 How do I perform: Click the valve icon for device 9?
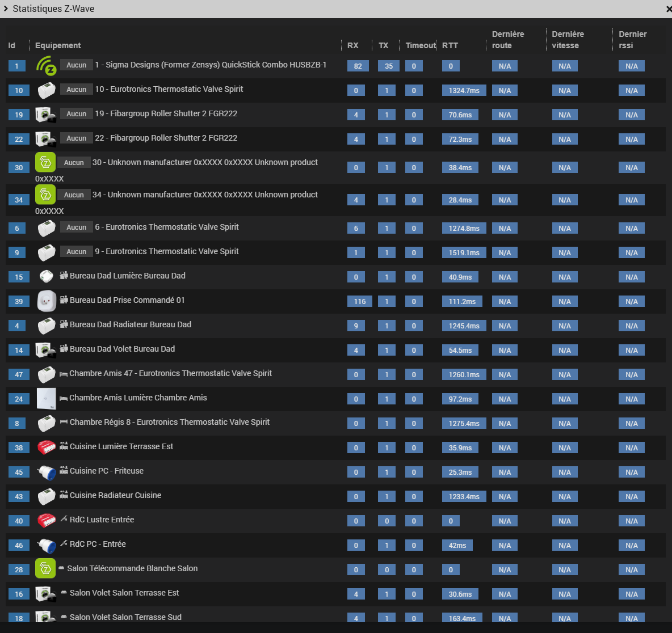click(47, 252)
